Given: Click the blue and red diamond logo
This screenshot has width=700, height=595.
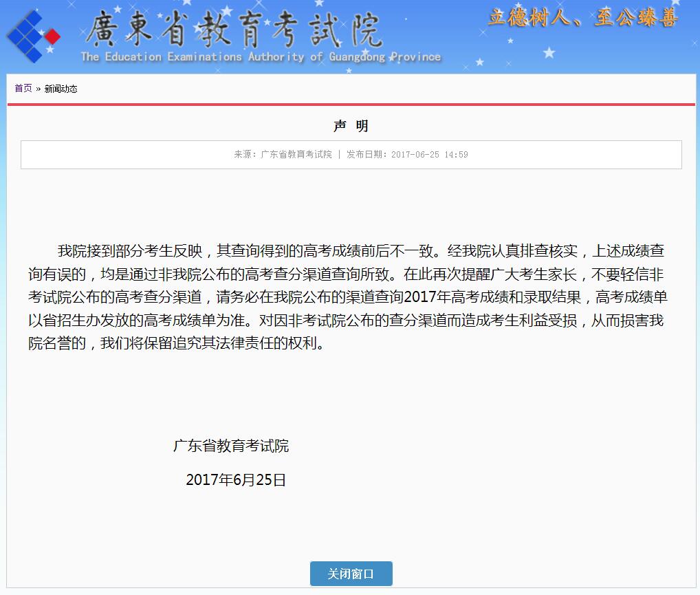Looking at the screenshot, I should (x=33, y=36).
